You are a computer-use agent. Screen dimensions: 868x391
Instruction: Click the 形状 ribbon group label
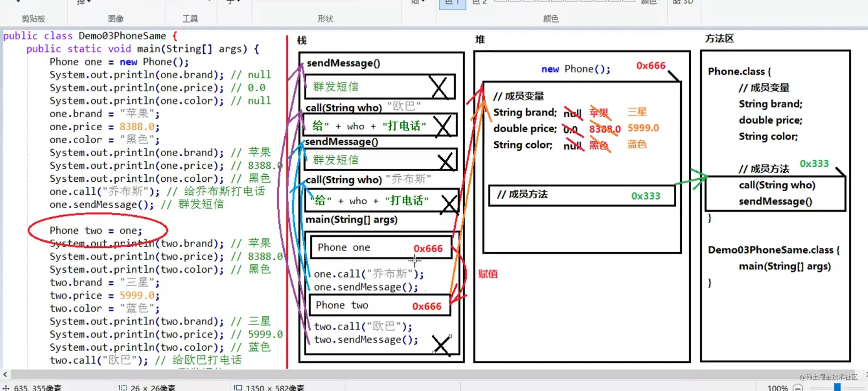325,19
